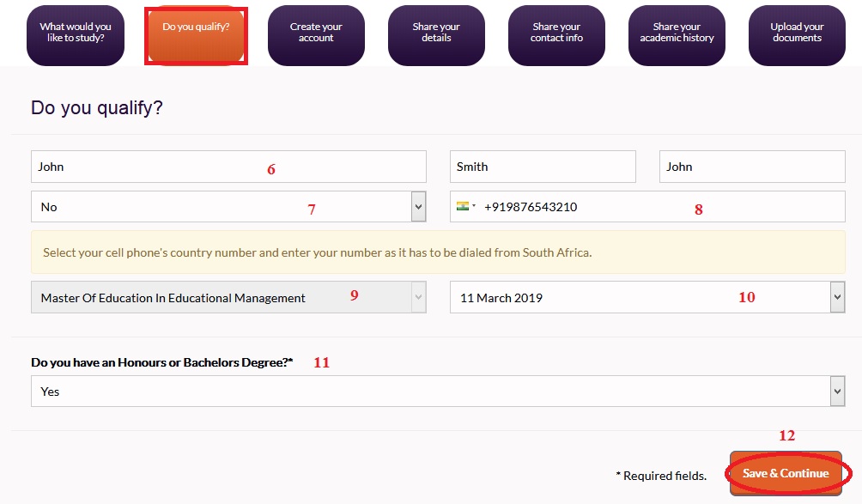Click the 'Master Of Education In Educational Management' dropdown
This screenshot has height=504, width=862.
[228, 298]
